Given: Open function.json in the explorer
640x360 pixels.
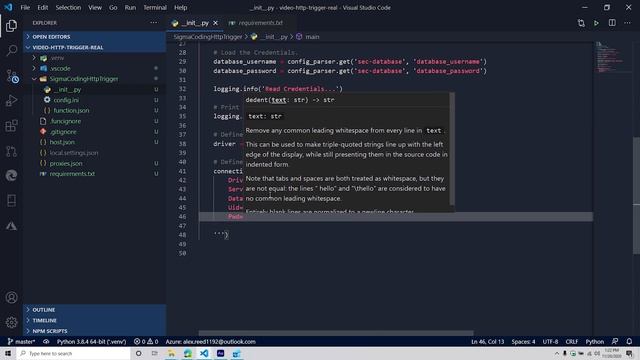Looking at the screenshot, I should (x=95, y=111).
